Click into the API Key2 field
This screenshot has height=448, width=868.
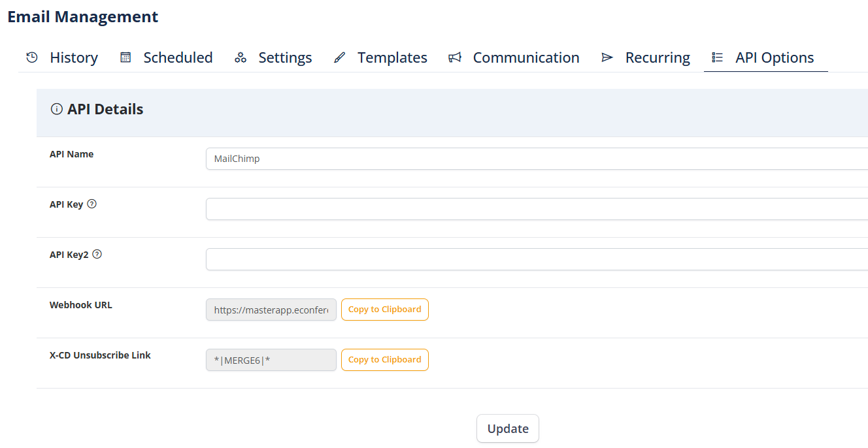(536, 259)
